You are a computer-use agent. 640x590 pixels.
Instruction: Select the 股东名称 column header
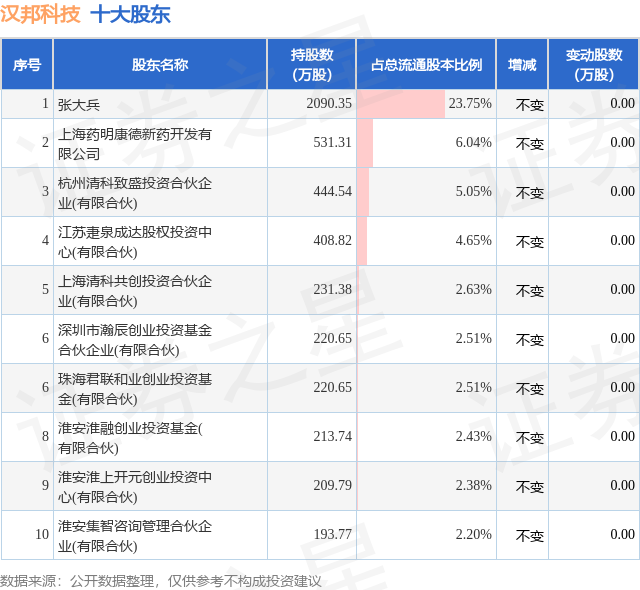[160, 64]
